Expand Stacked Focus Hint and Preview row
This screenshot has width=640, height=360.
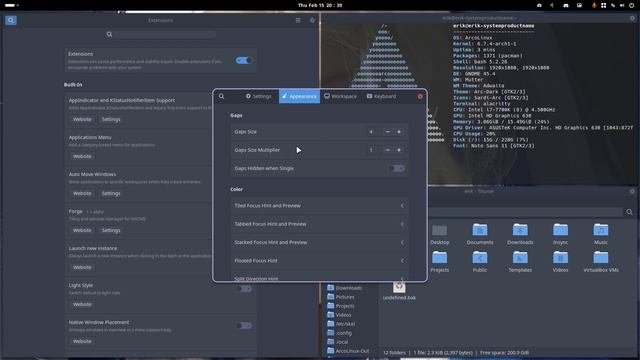[319, 242]
